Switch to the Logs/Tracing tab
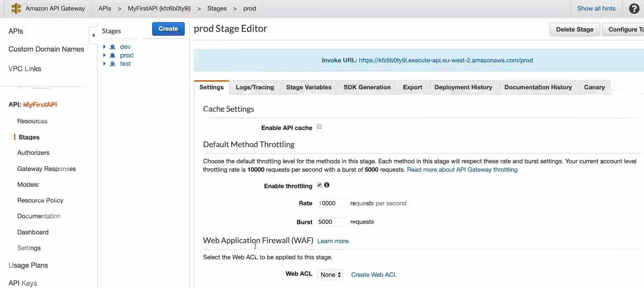 [255, 87]
